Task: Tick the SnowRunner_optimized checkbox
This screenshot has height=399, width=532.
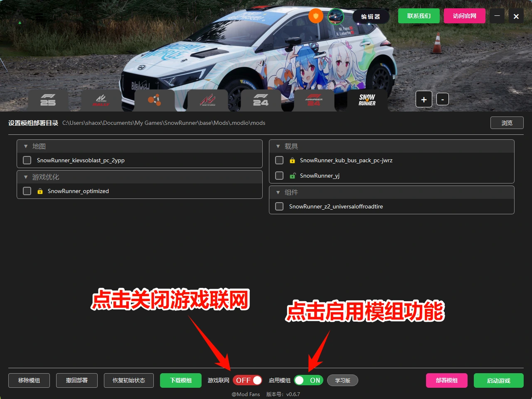Action: (x=27, y=191)
